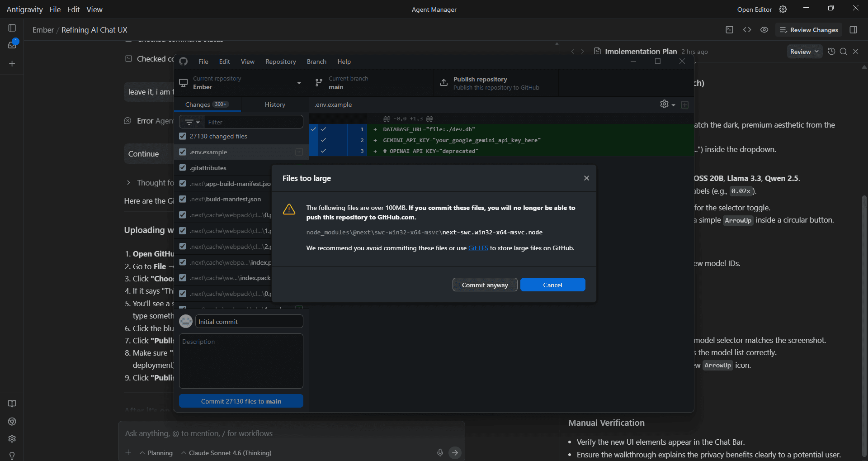Click added-file status icon for .env.example

tap(299, 152)
